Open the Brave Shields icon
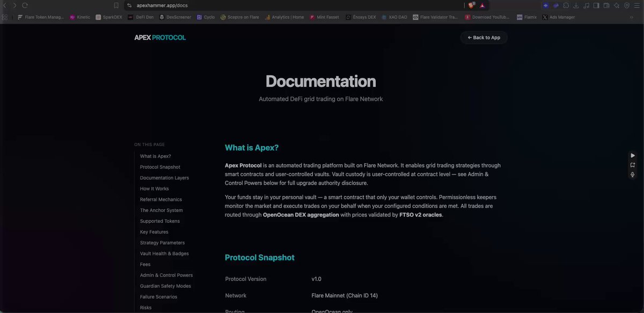Image resolution: width=644 pixels, height=313 pixels. [471, 5]
